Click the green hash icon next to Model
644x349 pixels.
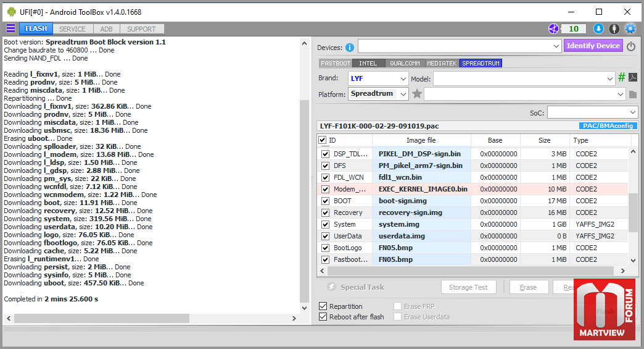pos(622,77)
